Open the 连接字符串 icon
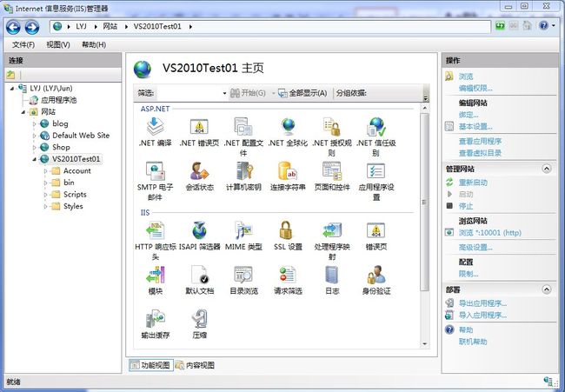The width and height of the screenshot is (565, 392). (286, 171)
